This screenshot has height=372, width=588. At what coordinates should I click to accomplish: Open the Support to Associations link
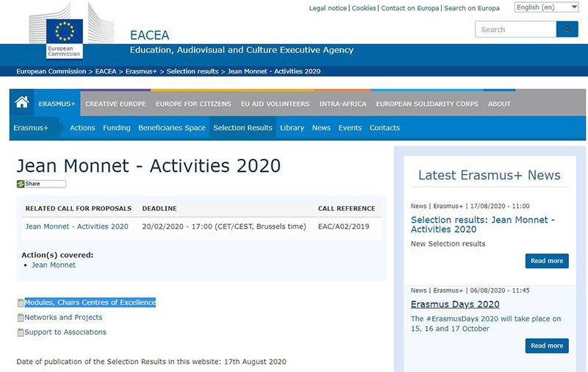point(65,332)
